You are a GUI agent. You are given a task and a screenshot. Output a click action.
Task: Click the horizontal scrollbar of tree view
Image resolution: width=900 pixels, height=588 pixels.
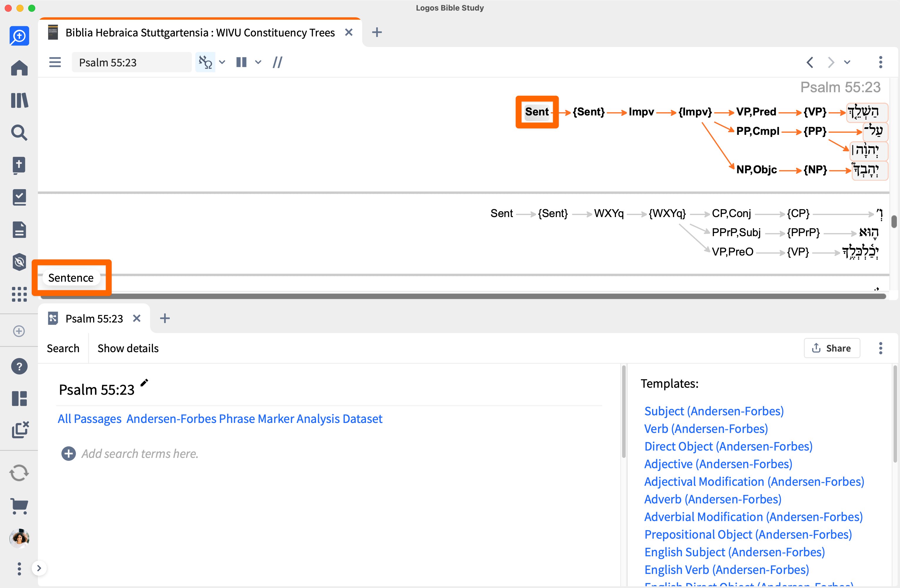(x=463, y=296)
